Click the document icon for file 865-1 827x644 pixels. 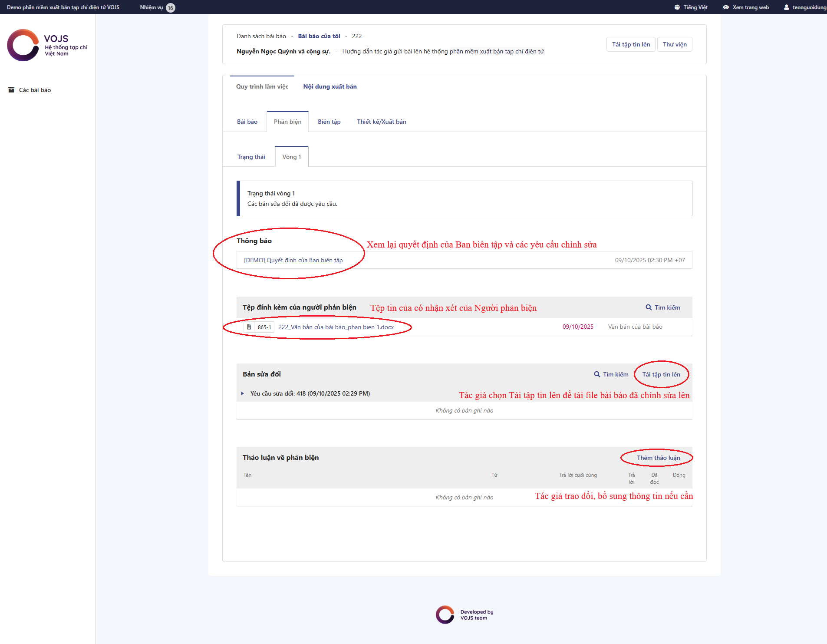coord(249,327)
